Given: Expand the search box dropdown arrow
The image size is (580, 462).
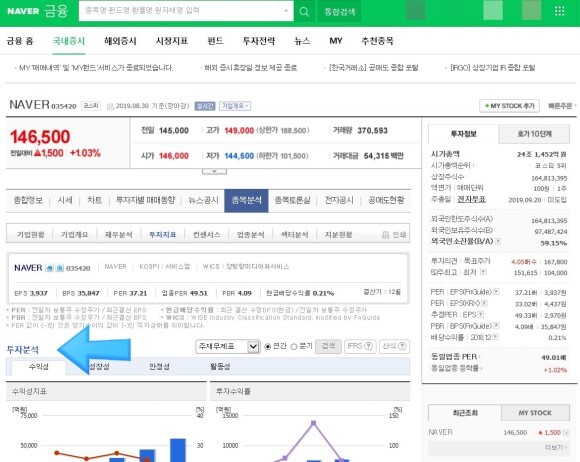Looking at the screenshot, I should [x=286, y=11].
